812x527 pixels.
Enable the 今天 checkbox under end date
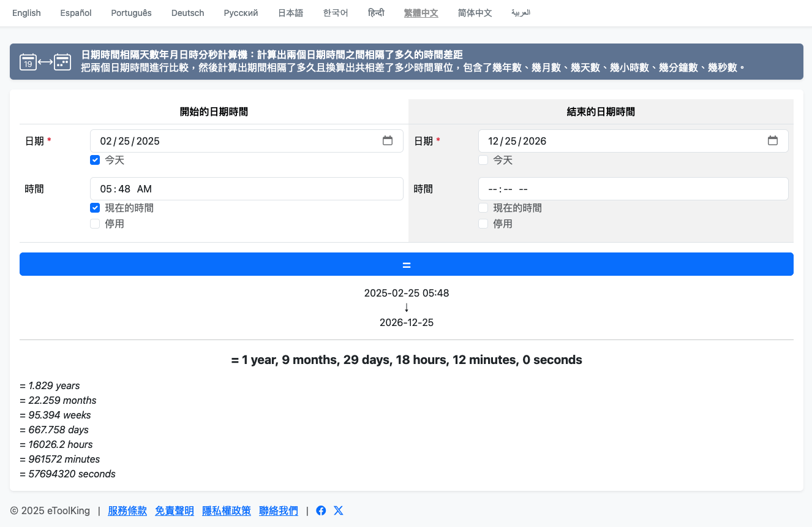pos(483,160)
